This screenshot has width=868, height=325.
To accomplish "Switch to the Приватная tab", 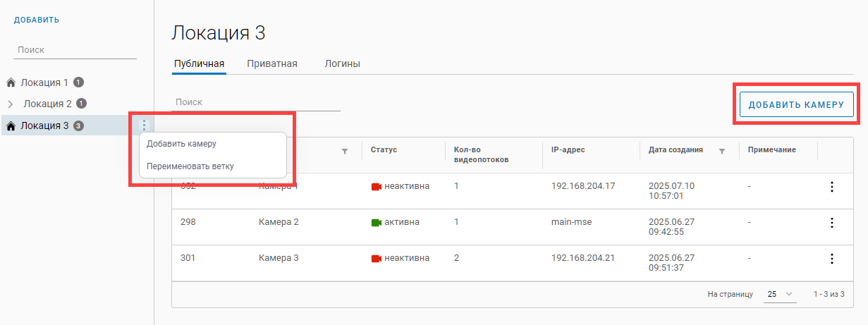I will tap(272, 64).
